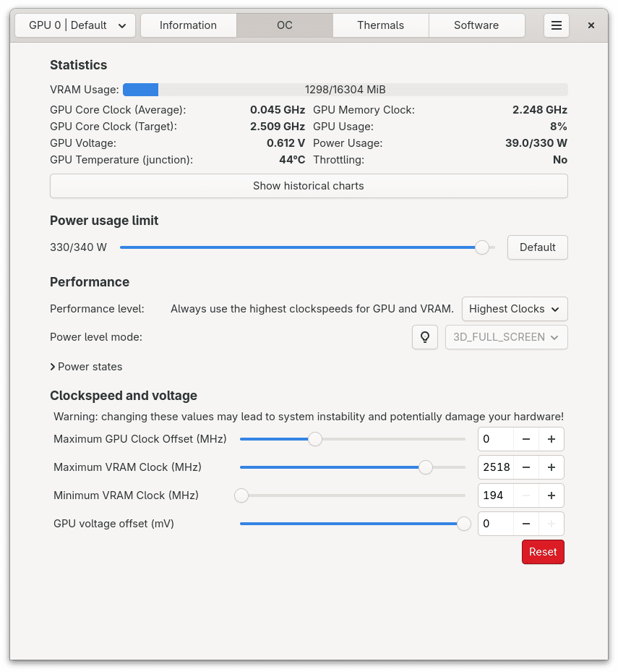Click the VRAM Usage progress bar
Screen dimensions: 618x672
(x=346, y=90)
